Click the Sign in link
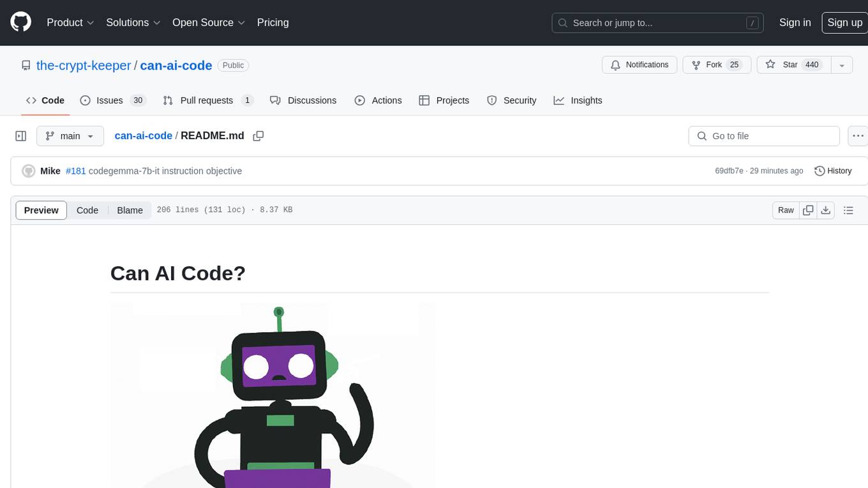The width and height of the screenshot is (868, 488). [795, 22]
